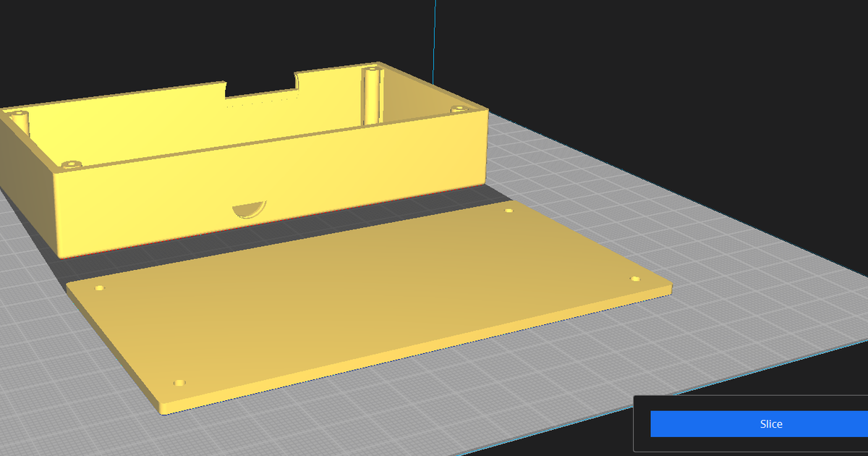This screenshot has height=456, width=868.
Task: Click the blue Slice button
Action: click(770, 424)
